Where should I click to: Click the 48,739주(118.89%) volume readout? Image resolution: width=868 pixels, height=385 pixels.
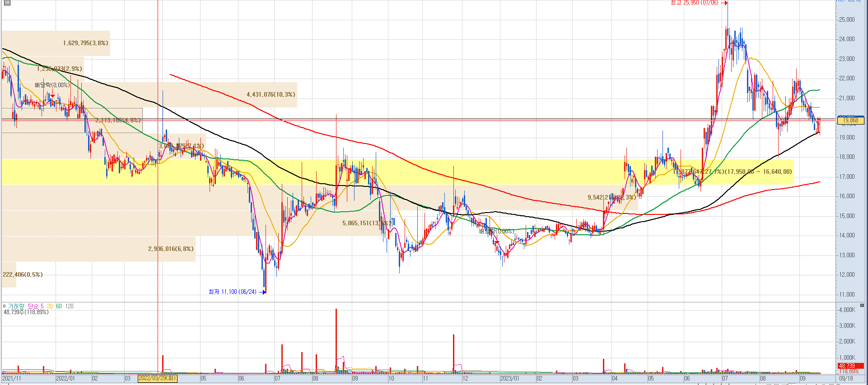tap(26, 312)
